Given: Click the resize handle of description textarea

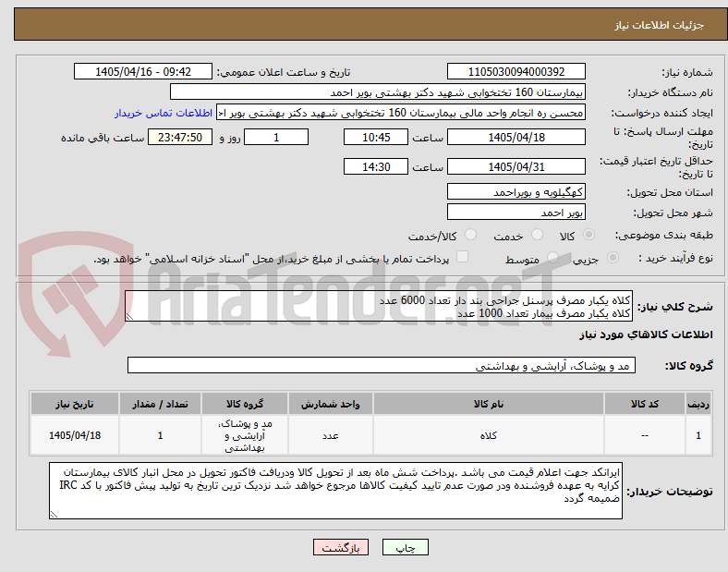Looking at the screenshot, I should pos(129,317).
